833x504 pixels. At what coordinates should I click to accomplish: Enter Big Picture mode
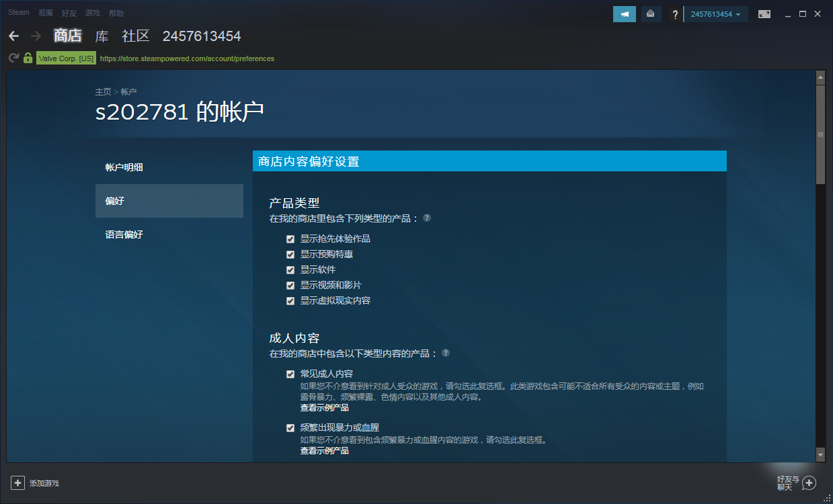coord(764,14)
